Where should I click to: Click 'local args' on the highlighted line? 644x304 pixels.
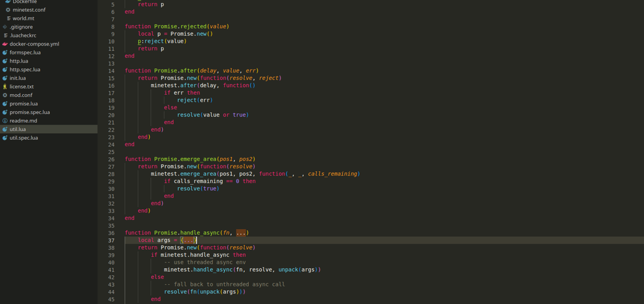tap(154, 240)
